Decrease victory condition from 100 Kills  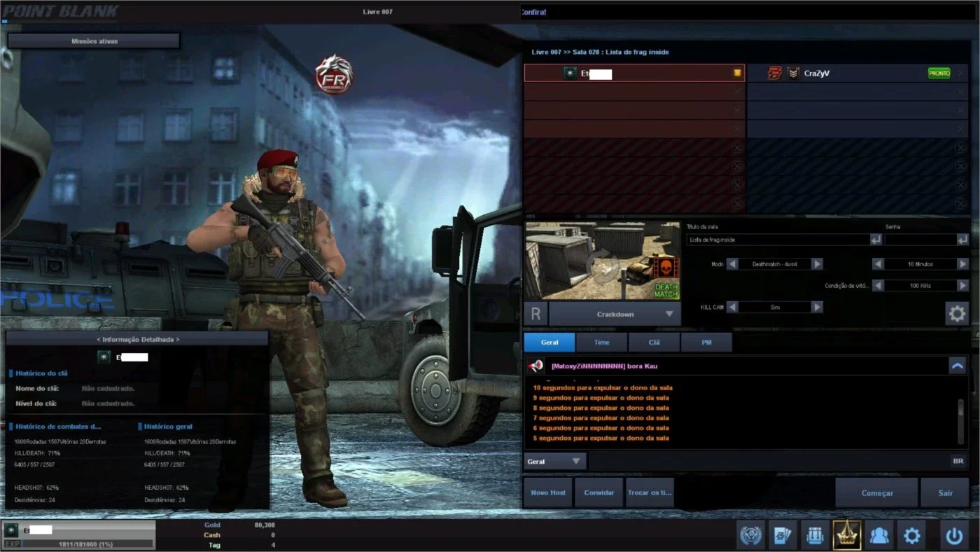pyautogui.click(x=878, y=285)
